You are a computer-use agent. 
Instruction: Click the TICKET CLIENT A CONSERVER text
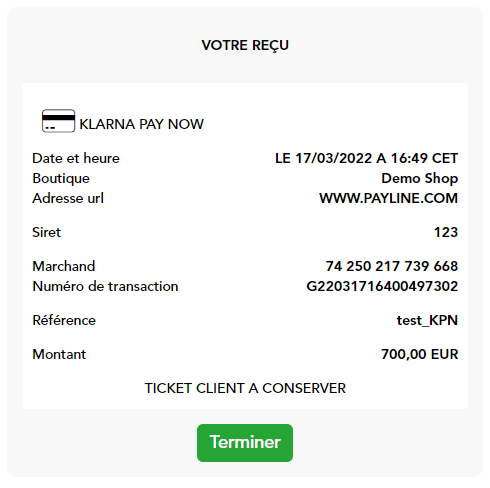(x=245, y=388)
